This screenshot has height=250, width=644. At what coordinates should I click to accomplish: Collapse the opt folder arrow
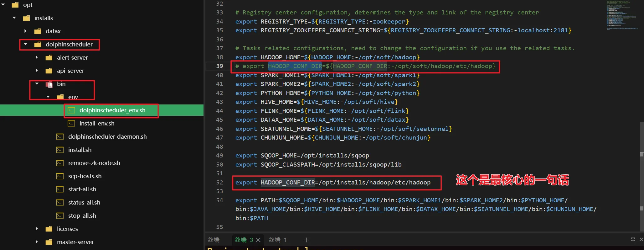click(x=3, y=5)
